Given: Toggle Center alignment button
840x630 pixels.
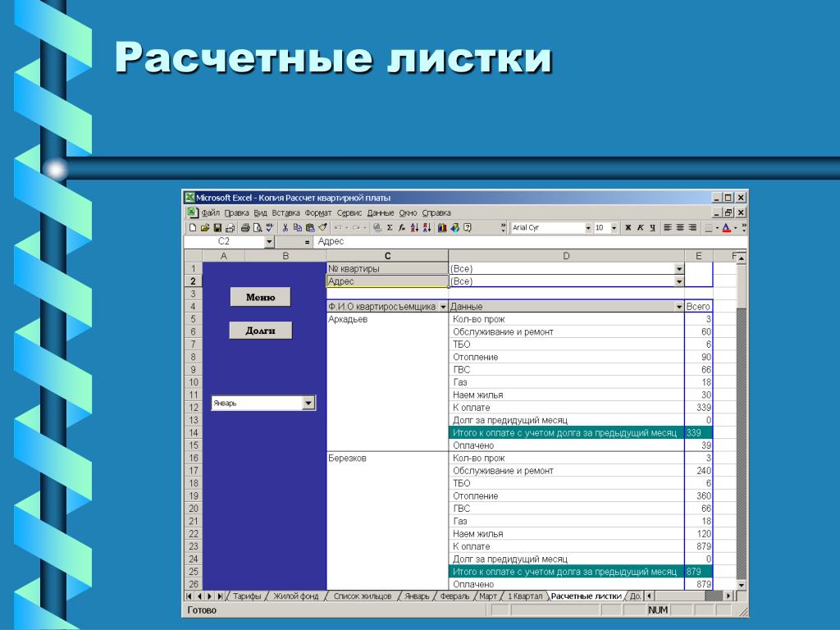Looking at the screenshot, I should pos(680,228).
